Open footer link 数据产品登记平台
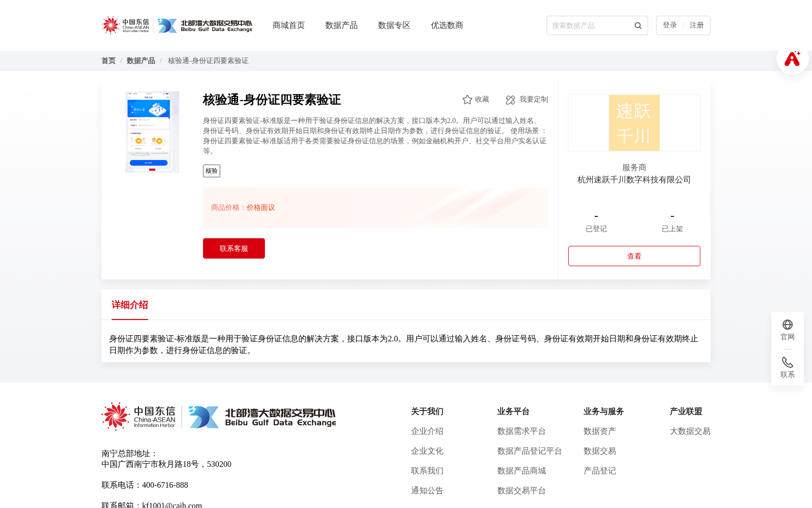The width and height of the screenshot is (812, 508). click(x=530, y=451)
